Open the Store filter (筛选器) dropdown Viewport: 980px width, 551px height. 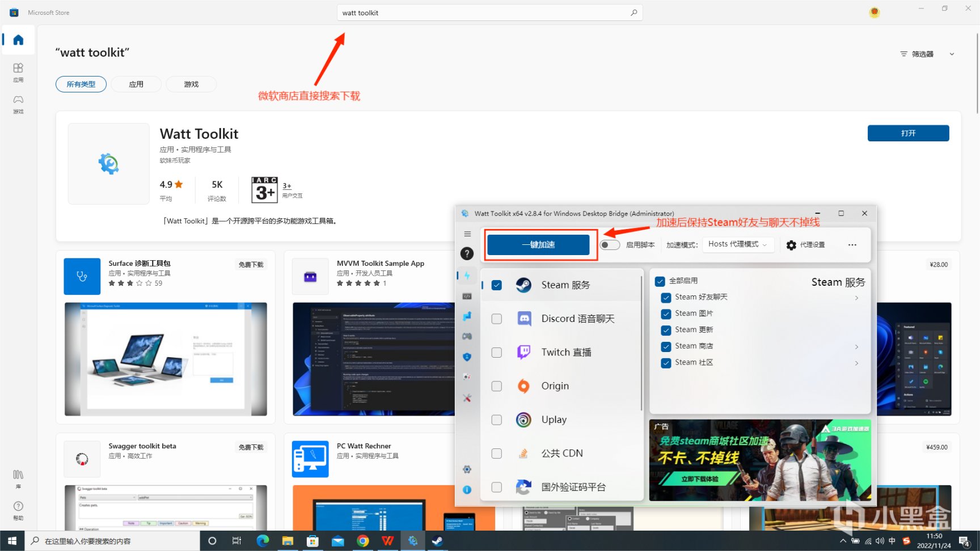click(x=927, y=54)
